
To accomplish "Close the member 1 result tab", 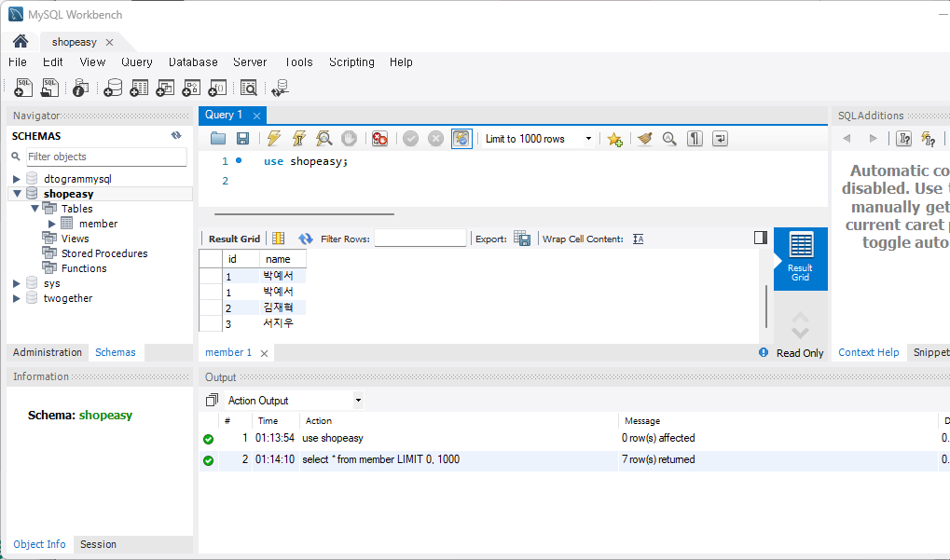I will pyautogui.click(x=264, y=353).
